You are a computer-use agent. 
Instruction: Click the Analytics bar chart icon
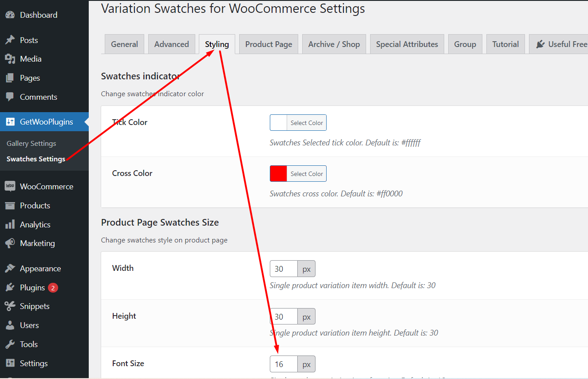click(x=10, y=224)
